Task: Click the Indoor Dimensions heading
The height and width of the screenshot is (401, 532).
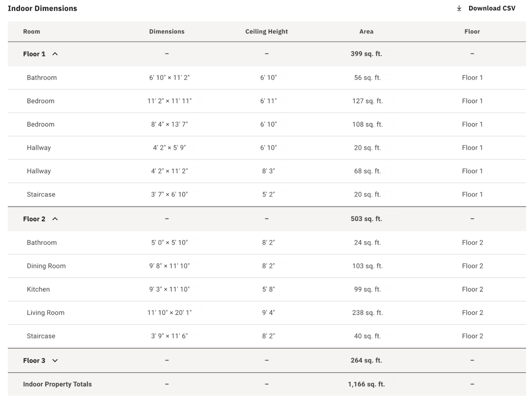Action: [x=42, y=8]
